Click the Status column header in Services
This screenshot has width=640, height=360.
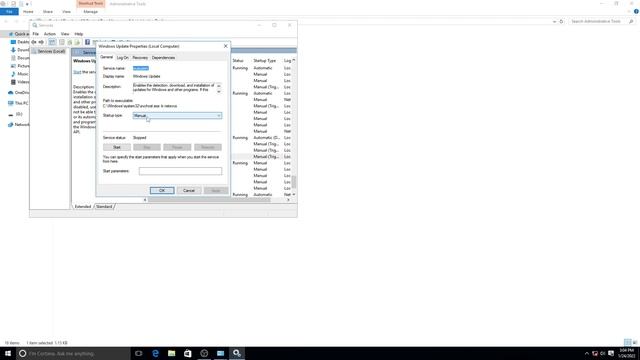pyautogui.click(x=238, y=60)
